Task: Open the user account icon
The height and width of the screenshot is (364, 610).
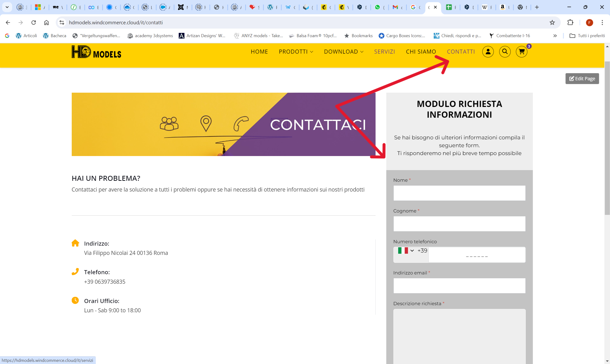Action: pyautogui.click(x=488, y=52)
